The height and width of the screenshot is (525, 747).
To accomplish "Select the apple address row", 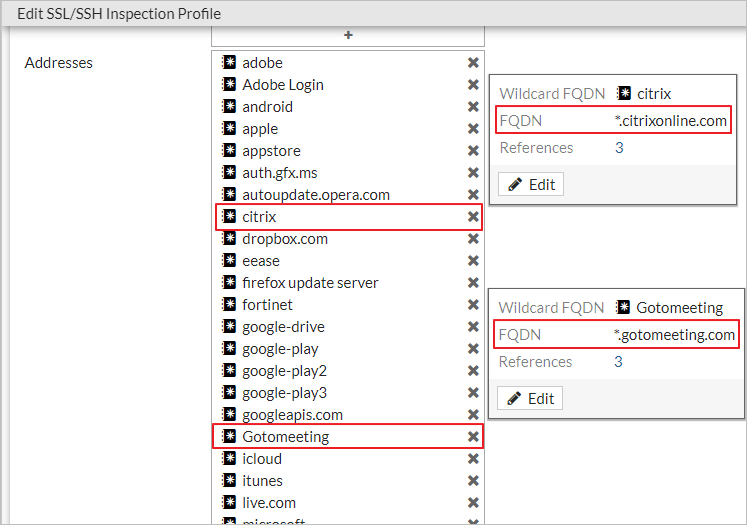I will [x=348, y=129].
